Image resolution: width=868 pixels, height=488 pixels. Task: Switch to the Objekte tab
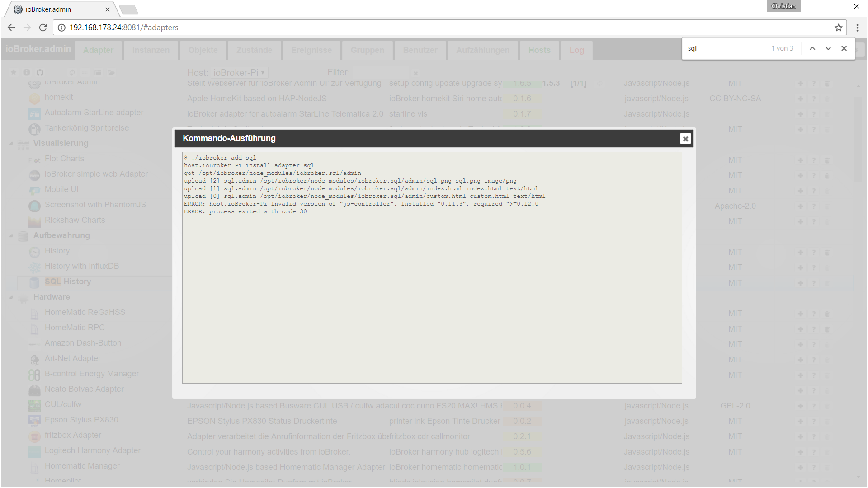pos(203,50)
